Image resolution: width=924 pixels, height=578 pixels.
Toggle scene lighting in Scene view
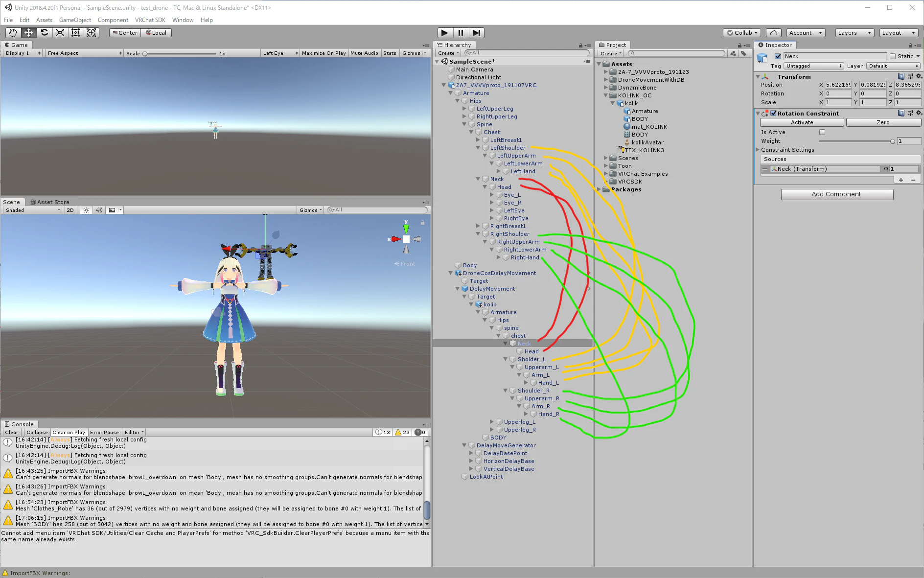click(86, 210)
